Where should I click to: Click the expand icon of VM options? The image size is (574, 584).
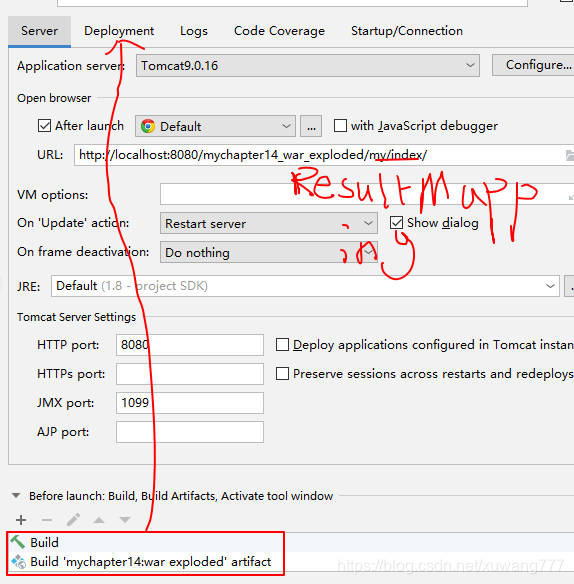point(571,197)
